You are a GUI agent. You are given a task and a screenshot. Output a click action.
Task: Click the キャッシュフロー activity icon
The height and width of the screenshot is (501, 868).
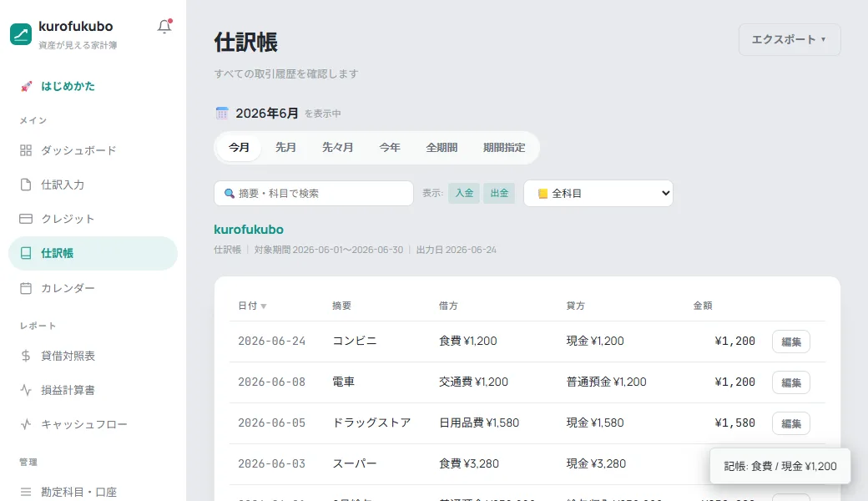[26, 425]
